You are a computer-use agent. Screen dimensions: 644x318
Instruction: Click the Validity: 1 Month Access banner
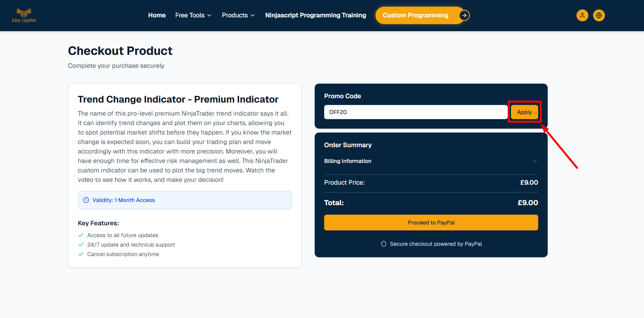tap(184, 200)
